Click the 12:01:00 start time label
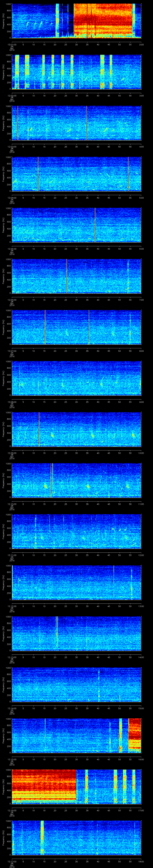Image resolution: width=153 pixels, height=868 pixels. pyautogui.click(x=12, y=44)
